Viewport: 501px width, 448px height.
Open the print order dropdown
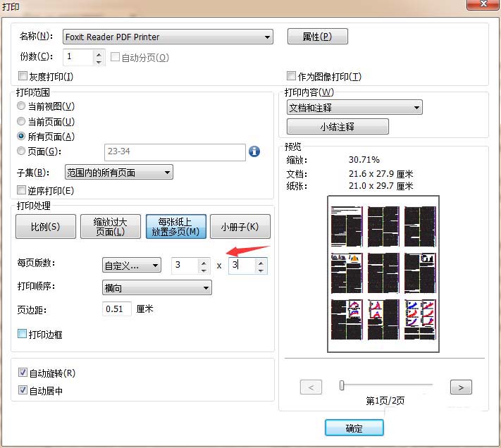(x=205, y=287)
